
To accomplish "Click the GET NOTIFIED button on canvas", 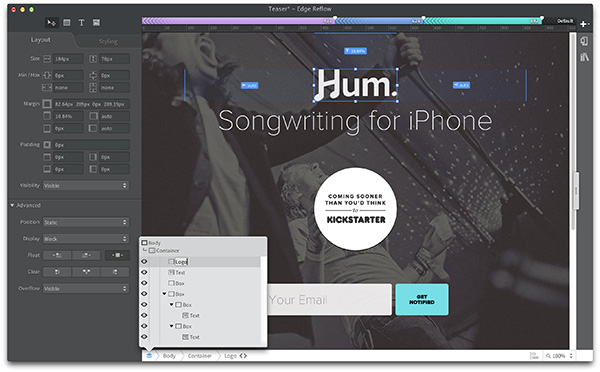I will click(x=422, y=300).
